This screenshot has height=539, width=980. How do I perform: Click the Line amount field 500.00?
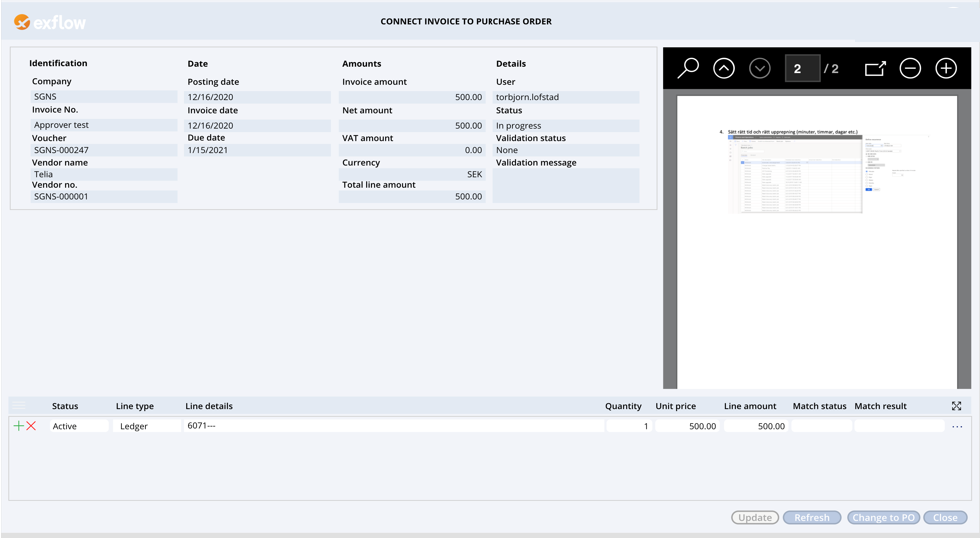[x=756, y=426]
